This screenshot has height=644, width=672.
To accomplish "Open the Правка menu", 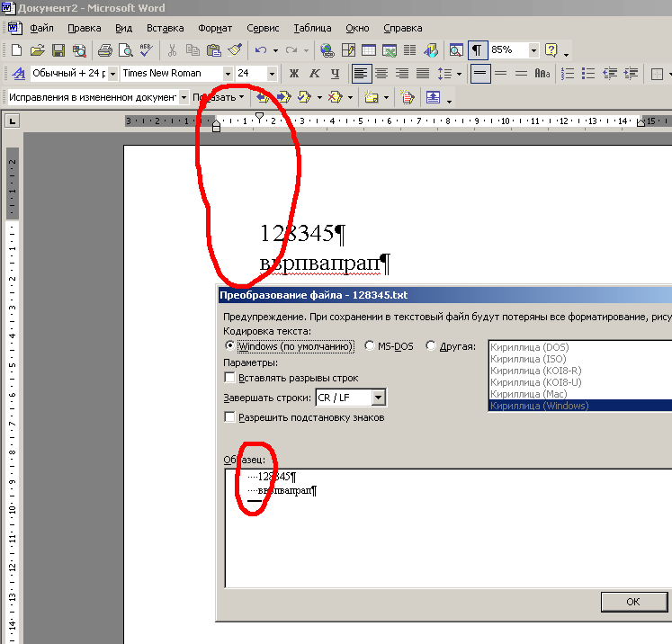I will coord(85,28).
